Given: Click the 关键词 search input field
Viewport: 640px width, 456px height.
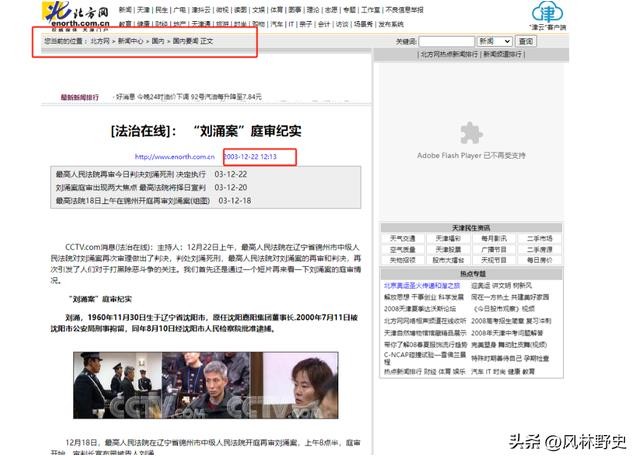Looking at the screenshot, I should (446, 42).
